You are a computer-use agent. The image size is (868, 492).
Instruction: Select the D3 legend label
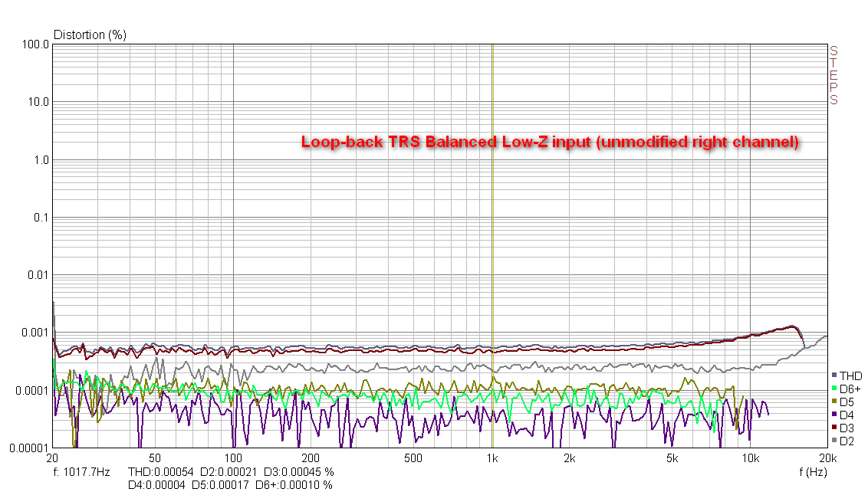coord(847,428)
